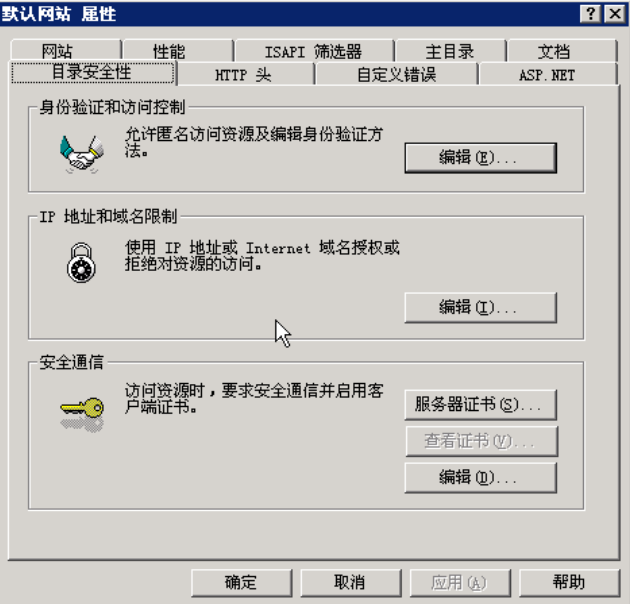Open the 性能 tab
This screenshot has width=630, height=604.
tap(178, 51)
